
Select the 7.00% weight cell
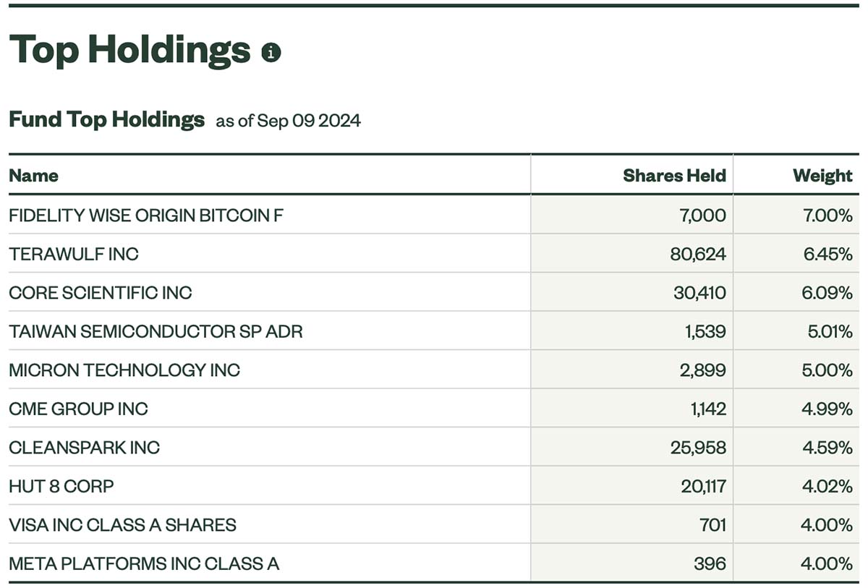[827, 216]
